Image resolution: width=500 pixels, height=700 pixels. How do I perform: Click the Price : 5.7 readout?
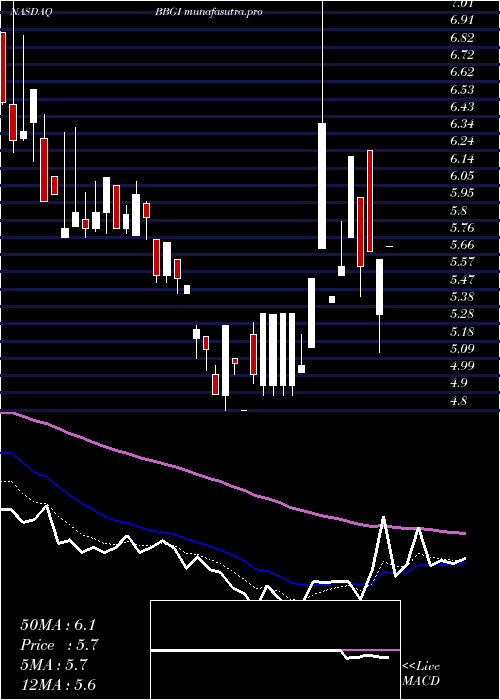point(59,645)
